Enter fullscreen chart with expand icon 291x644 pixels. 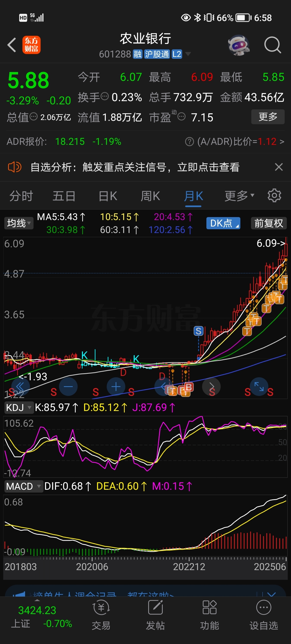(259, 386)
